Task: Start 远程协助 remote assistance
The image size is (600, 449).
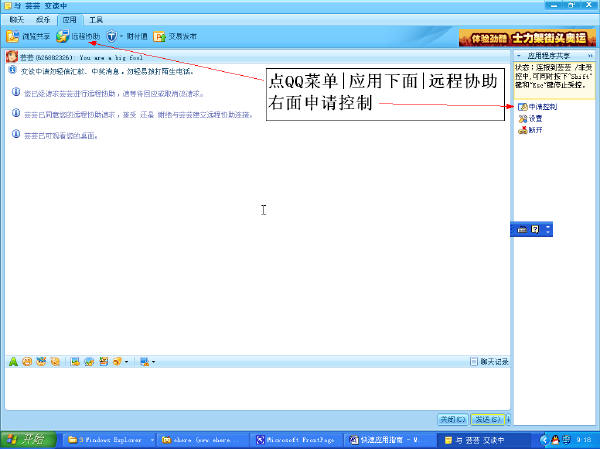Action: [x=78, y=36]
